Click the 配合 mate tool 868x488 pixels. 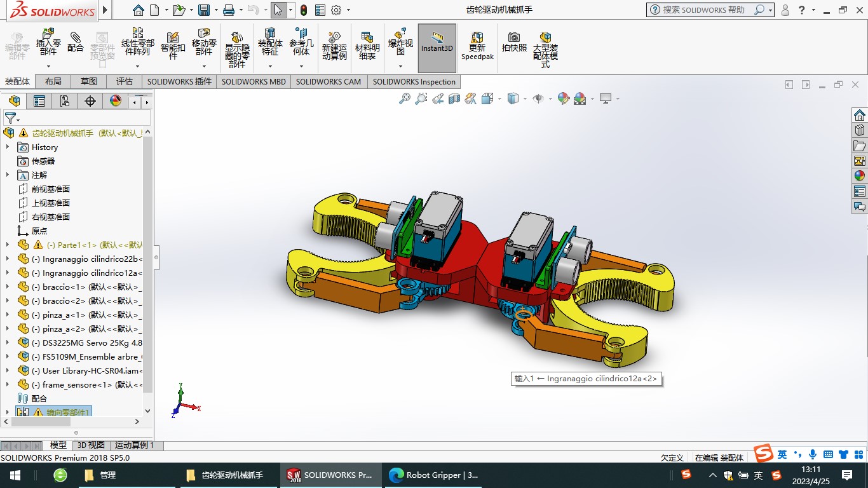(x=76, y=42)
